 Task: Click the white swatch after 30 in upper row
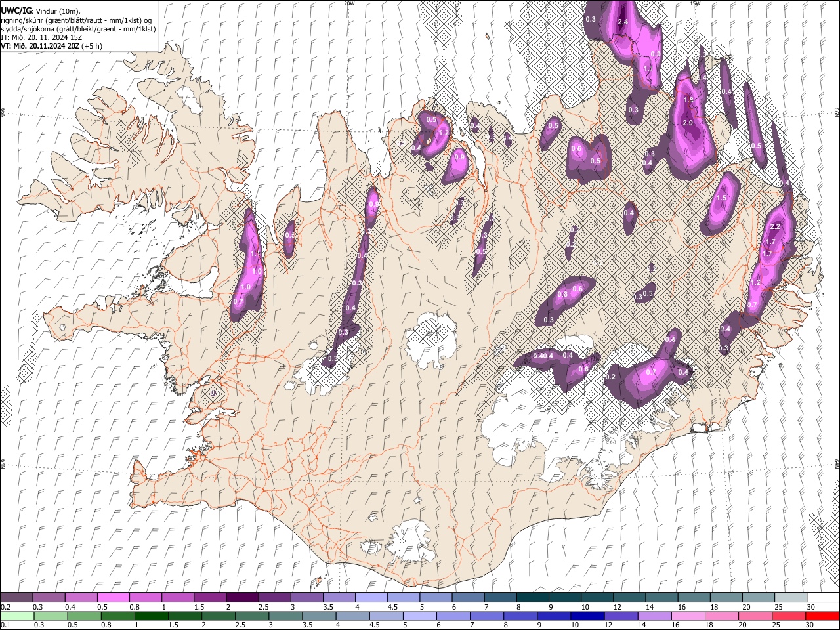pyautogui.click(x=822, y=597)
